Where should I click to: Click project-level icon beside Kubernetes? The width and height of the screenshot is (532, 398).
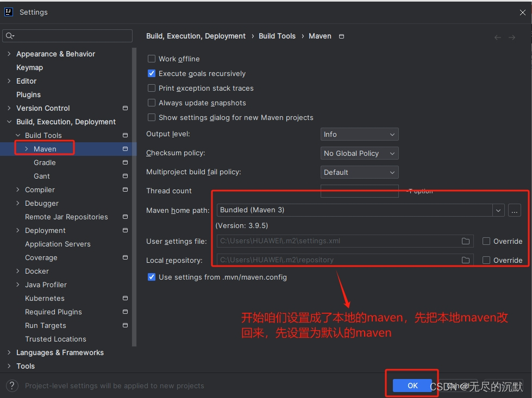point(125,298)
